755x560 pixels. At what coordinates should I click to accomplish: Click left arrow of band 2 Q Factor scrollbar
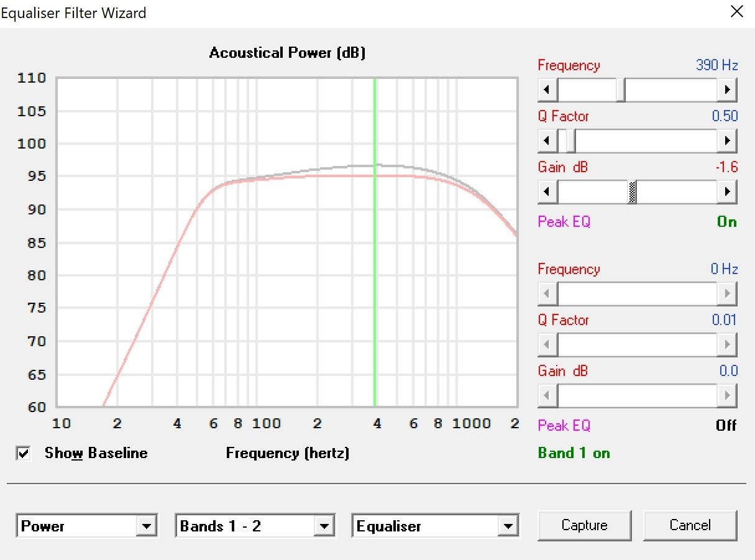547,344
